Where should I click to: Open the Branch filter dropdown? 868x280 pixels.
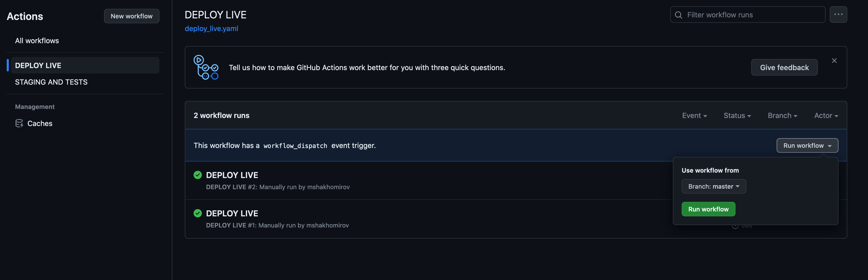782,116
